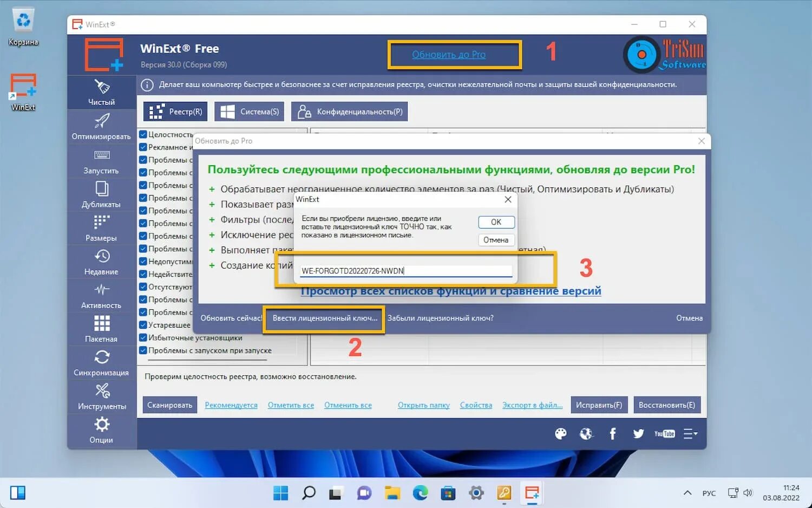
Task: Open the Недавние section in sidebar
Action: coord(102,262)
